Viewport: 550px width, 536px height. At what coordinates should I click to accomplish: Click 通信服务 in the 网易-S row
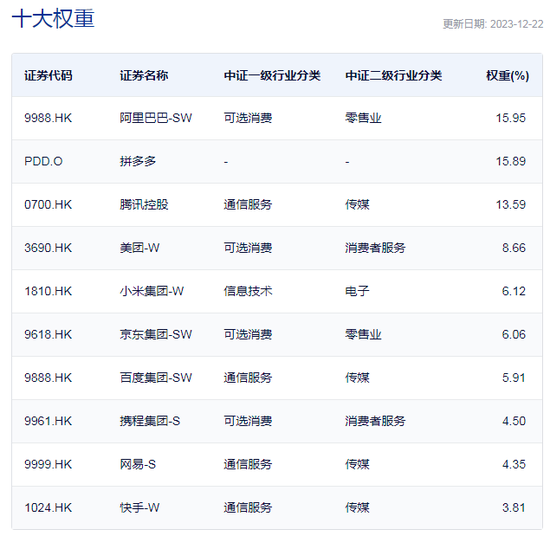[248, 464]
